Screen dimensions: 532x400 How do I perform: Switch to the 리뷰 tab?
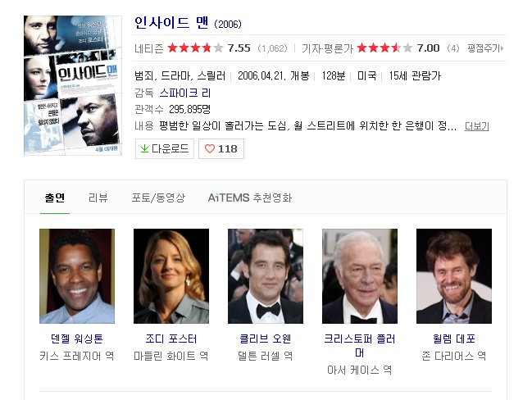click(98, 198)
